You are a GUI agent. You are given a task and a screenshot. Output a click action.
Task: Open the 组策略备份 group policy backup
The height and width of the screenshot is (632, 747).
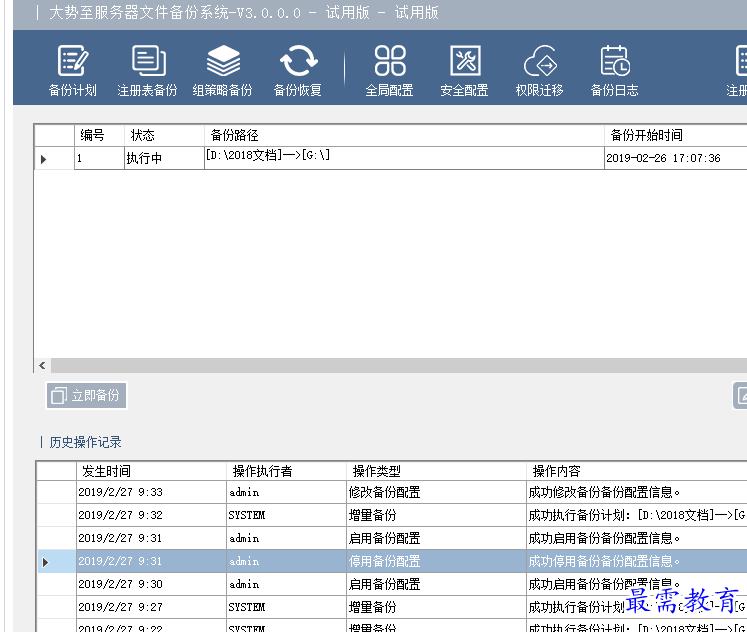(x=222, y=70)
